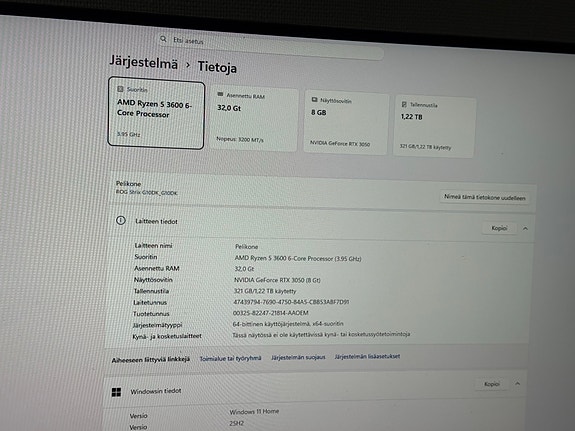This screenshot has height=431, width=575.
Task: Click the processor icon on Suoritin card
Action: 120,89
